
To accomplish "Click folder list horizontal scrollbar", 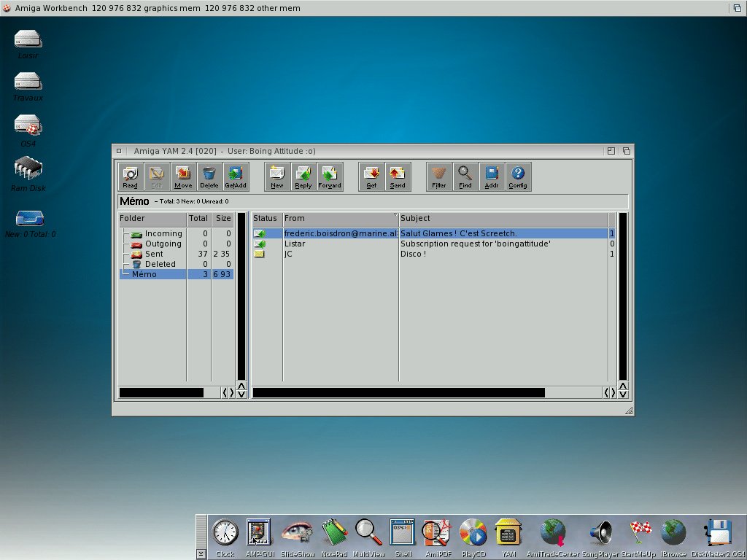I will point(161,392).
